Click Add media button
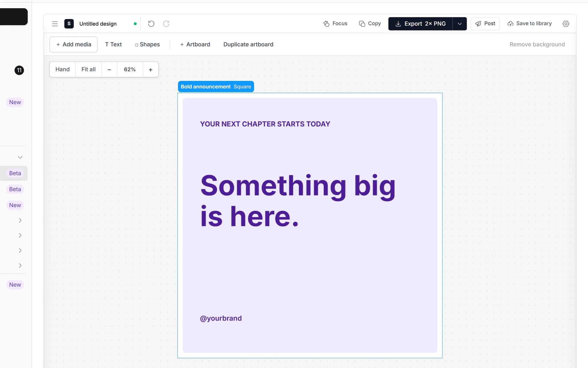The image size is (588, 368). [x=73, y=44]
